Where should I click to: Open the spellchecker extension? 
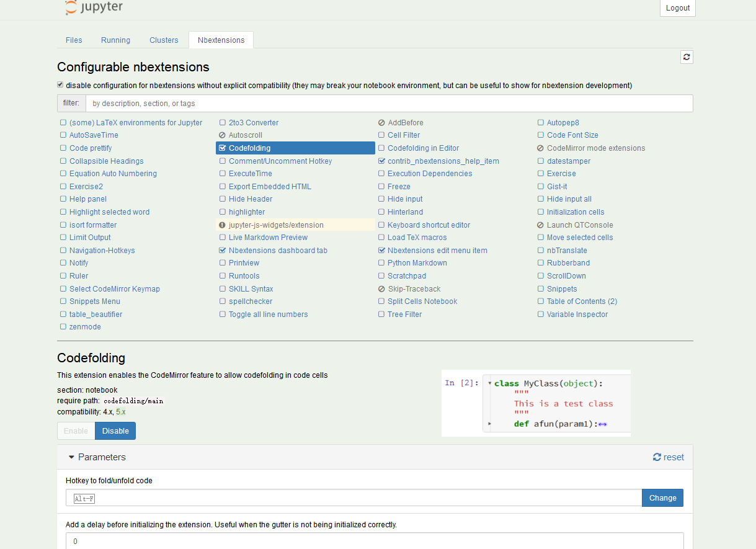click(251, 301)
